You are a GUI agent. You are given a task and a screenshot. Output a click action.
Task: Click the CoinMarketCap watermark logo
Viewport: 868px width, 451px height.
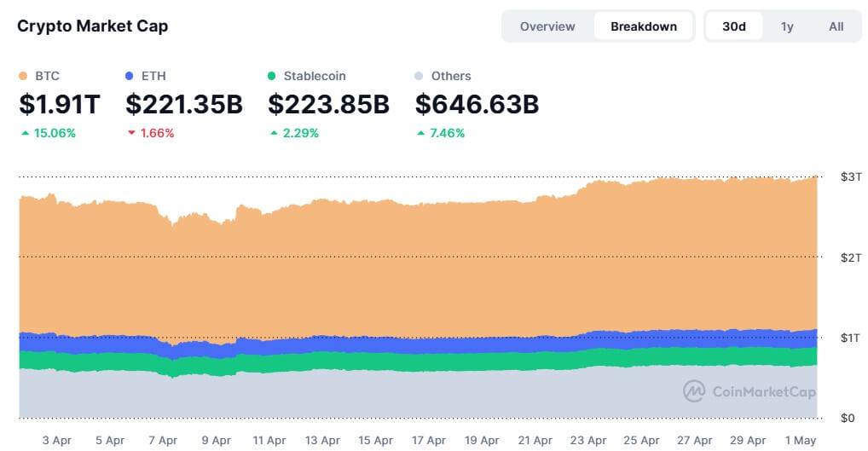(x=694, y=391)
